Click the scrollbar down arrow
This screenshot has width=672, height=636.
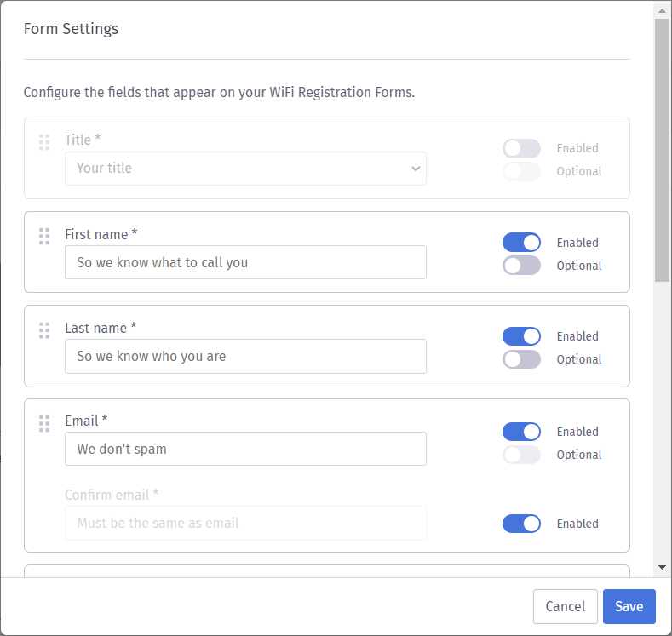pos(662,568)
